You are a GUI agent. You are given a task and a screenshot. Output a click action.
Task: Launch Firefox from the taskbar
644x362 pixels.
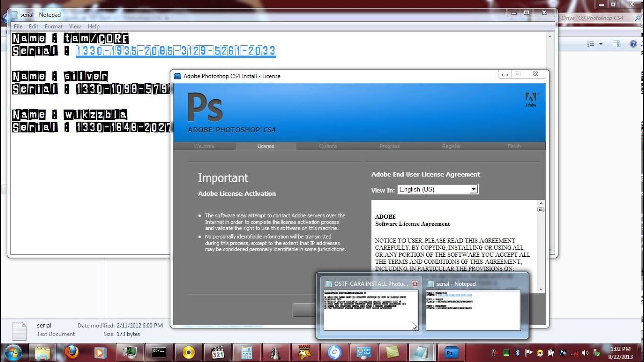point(72,352)
